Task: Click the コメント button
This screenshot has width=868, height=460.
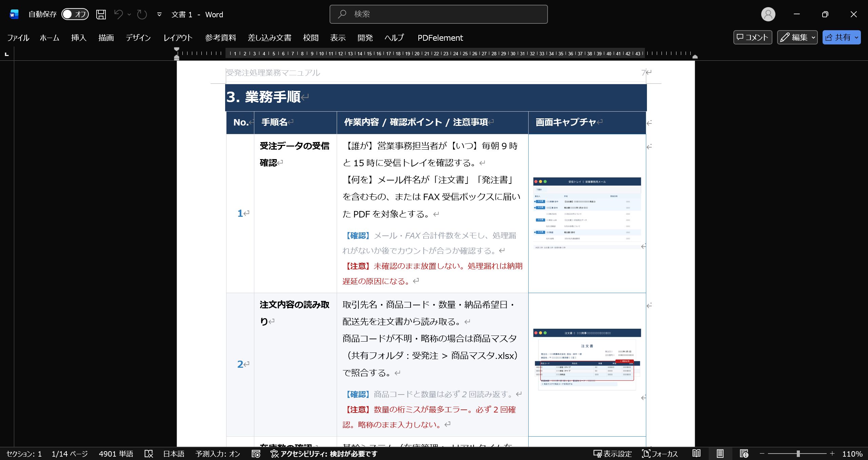Action: [x=752, y=37]
